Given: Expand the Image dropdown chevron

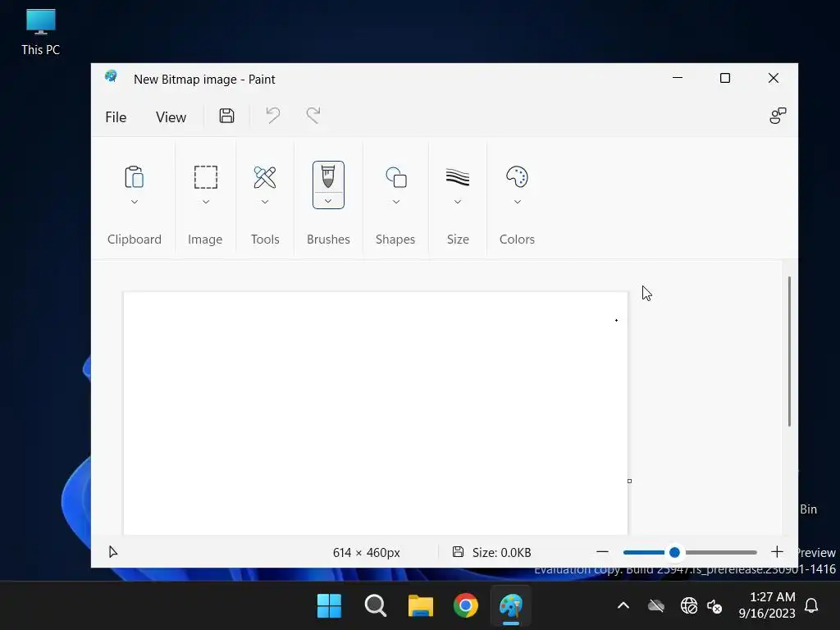Looking at the screenshot, I should click(206, 202).
